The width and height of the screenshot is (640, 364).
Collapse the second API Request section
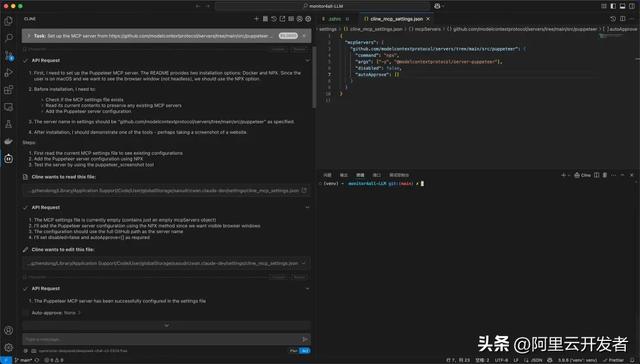click(x=307, y=207)
